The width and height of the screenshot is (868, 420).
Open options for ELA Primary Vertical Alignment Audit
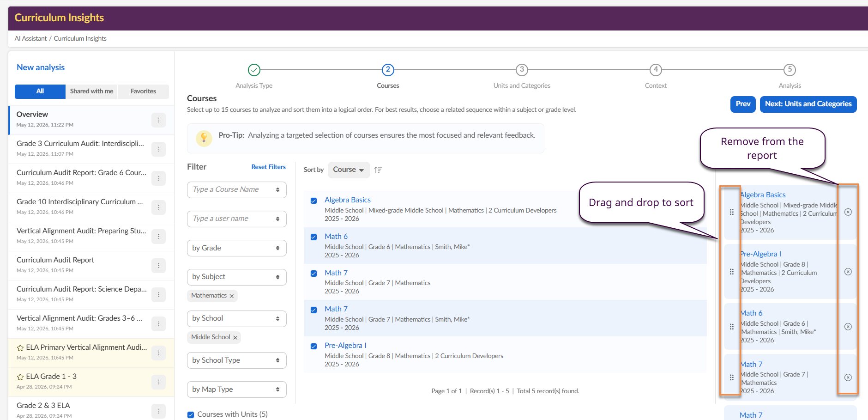158,353
